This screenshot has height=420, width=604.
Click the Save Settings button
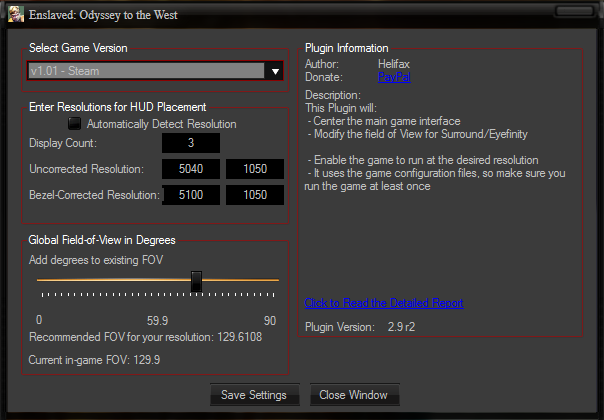[x=254, y=395]
